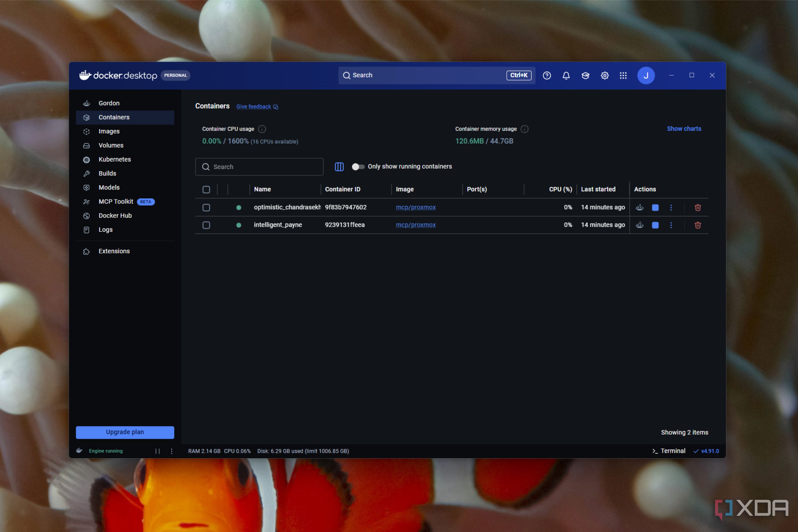The width and height of the screenshot is (798, 532).
Task: Click the memory usage info icon
Action: (x=524, y=129)
